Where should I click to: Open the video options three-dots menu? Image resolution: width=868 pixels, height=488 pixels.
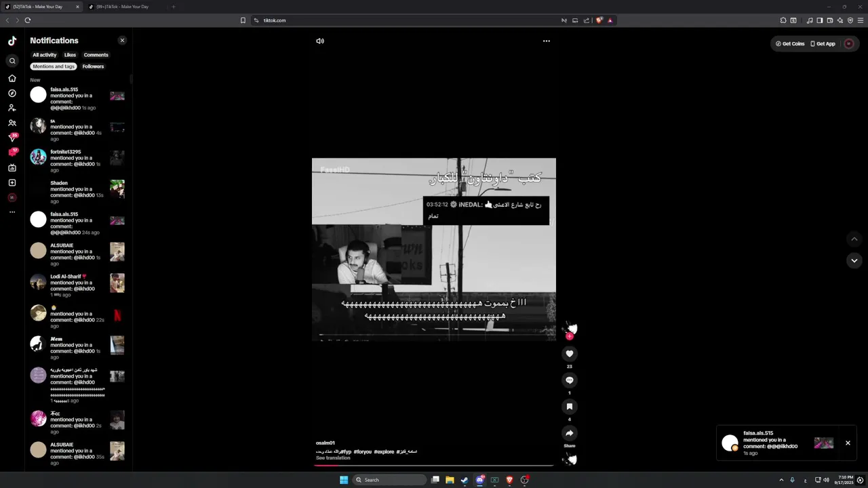click(547, 41)
